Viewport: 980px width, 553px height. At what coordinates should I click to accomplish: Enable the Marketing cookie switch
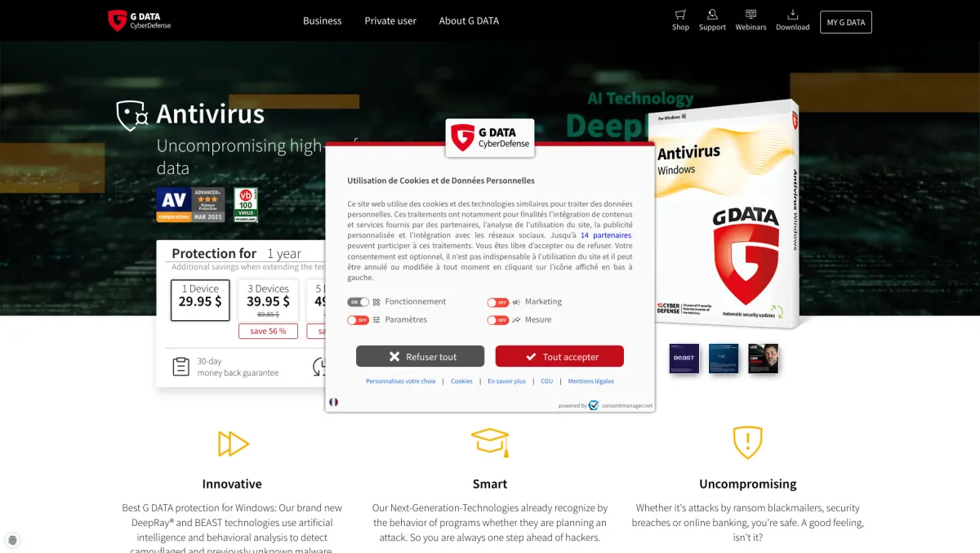coord(498,302)
